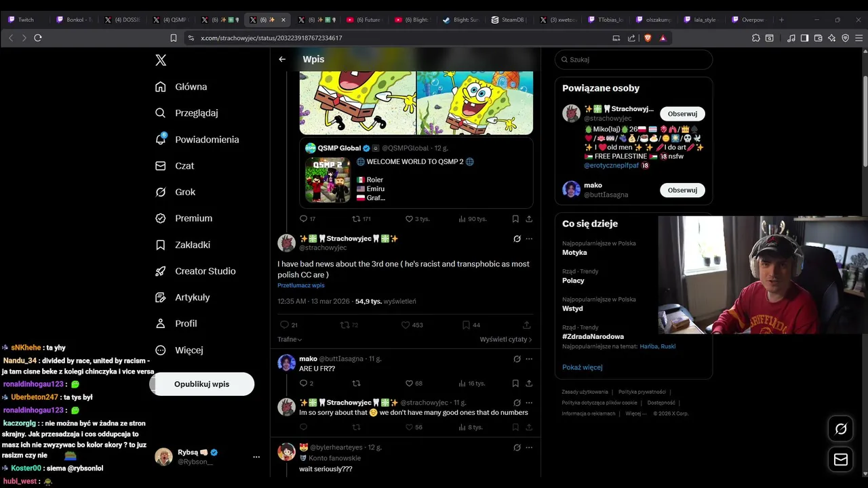The width and height of the screenshot is (868, 488).
Task: Open the Trafne sort dropdown
Action: tap(290, 339)
